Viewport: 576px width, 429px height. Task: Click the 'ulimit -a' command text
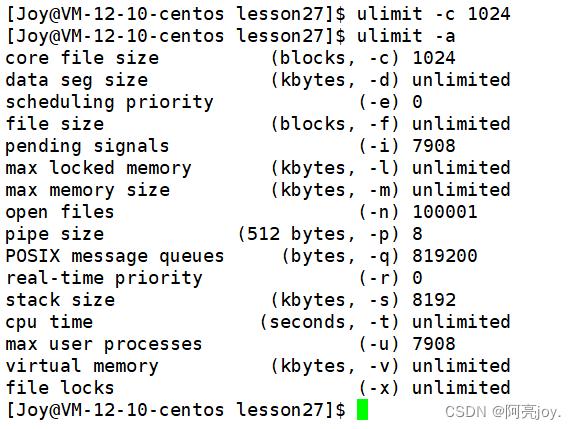(x=406, y=36)
